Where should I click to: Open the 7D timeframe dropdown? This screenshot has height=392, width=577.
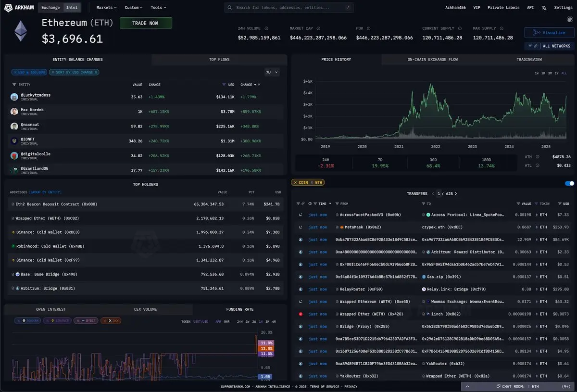[x=272, y=72]
